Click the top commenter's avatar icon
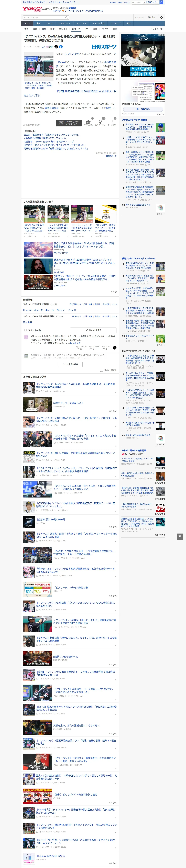This screenshot has width=186, height=868. tap(26, 337)
